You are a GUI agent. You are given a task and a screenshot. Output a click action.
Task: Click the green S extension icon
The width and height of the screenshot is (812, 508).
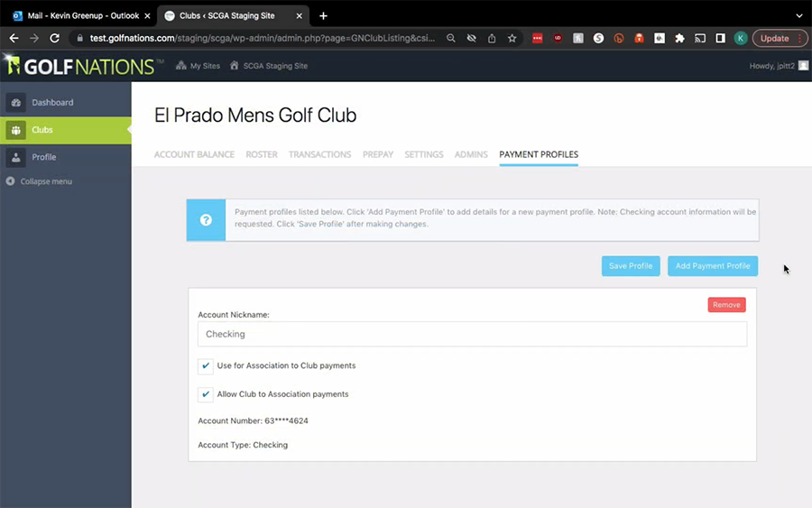(599, 38)
